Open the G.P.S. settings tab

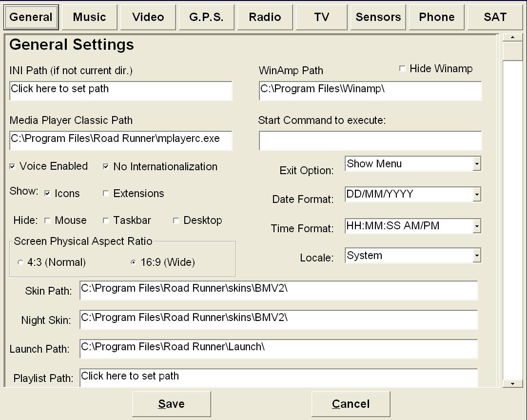point(206,17)
